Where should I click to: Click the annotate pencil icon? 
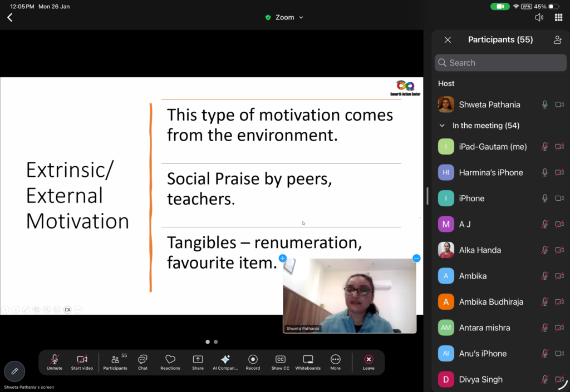click(14, 371)
